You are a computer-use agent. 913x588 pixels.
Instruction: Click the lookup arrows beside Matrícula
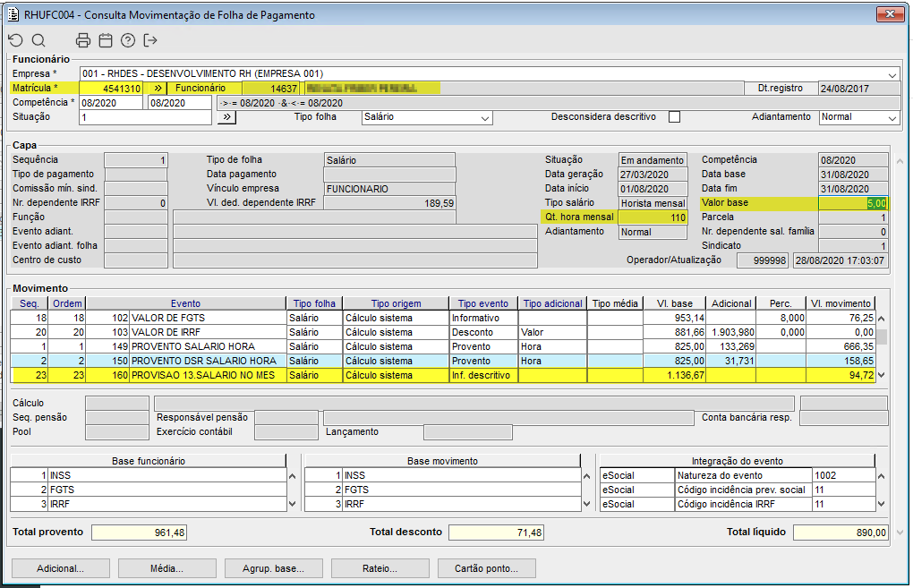tap(156, 89)
